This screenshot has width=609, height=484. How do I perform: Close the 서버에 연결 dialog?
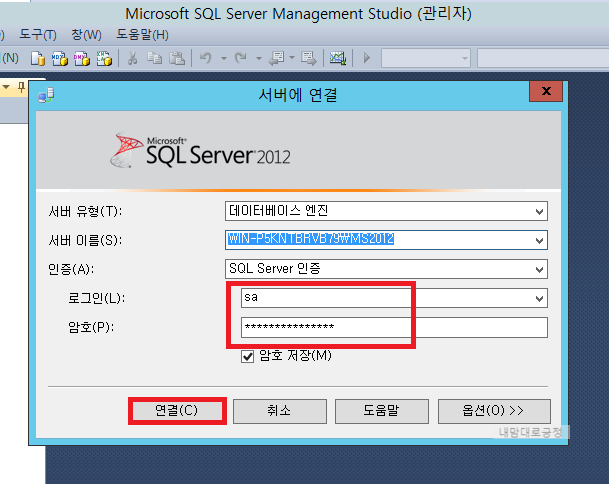click(546, 92)
